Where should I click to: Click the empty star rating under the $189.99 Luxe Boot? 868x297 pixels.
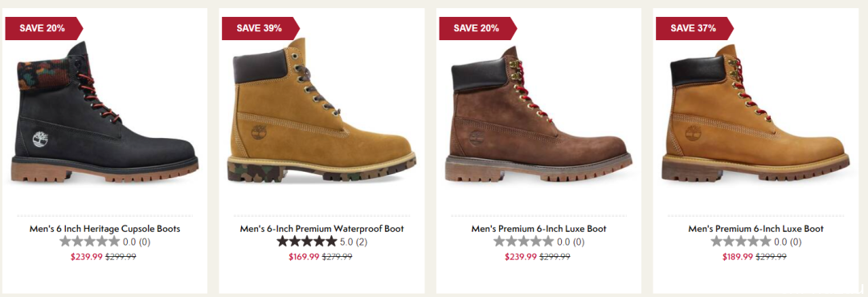click(x=741, y=242)
